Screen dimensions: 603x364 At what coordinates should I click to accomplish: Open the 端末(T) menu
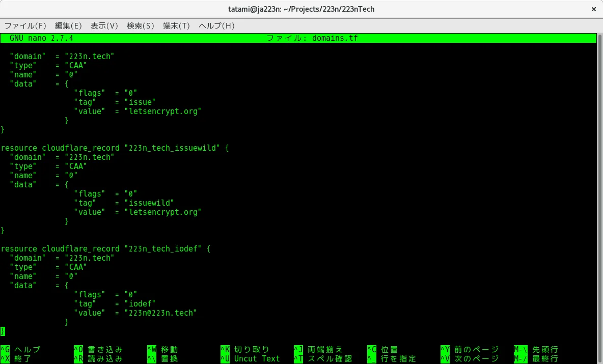coord(177,26)
